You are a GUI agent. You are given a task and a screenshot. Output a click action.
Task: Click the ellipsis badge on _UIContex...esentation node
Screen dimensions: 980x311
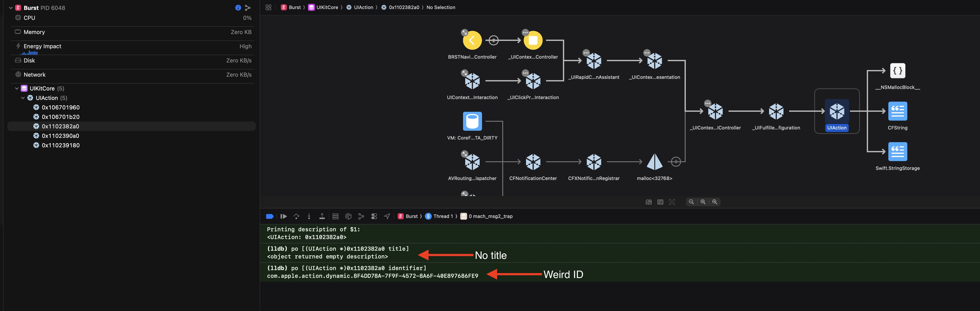(x=647, y=53)
